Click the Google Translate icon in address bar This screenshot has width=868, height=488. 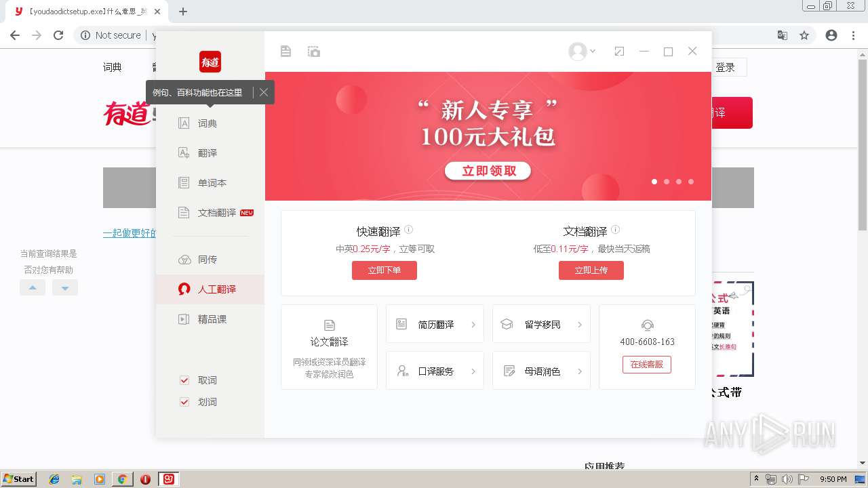click(x=783, y=35)
